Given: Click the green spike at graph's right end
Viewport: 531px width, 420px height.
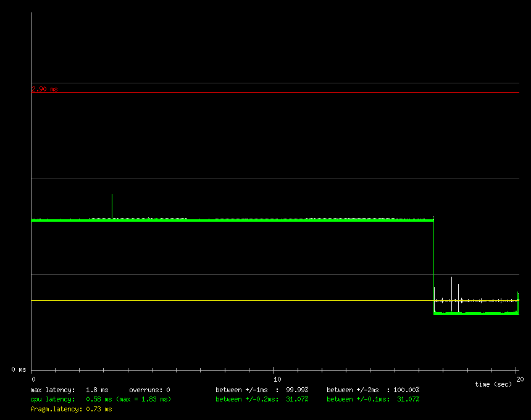Looking at the screenshot, I should pyautogui.click(x=518, y=296).
